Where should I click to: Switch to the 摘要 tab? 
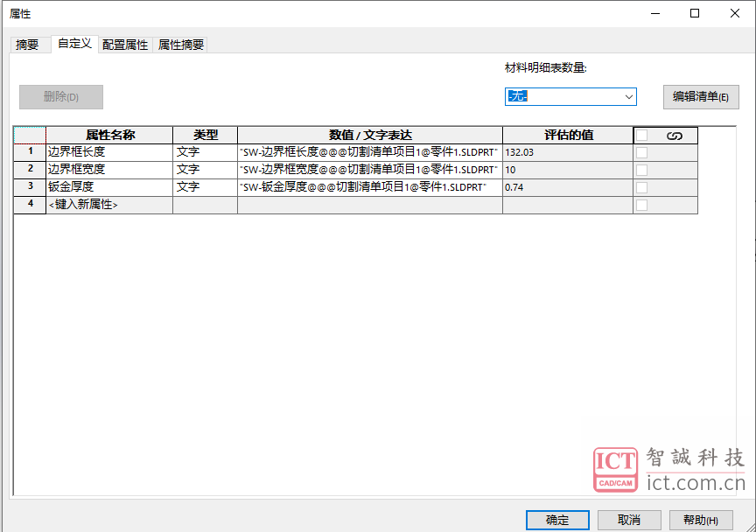tap(28, 45)
